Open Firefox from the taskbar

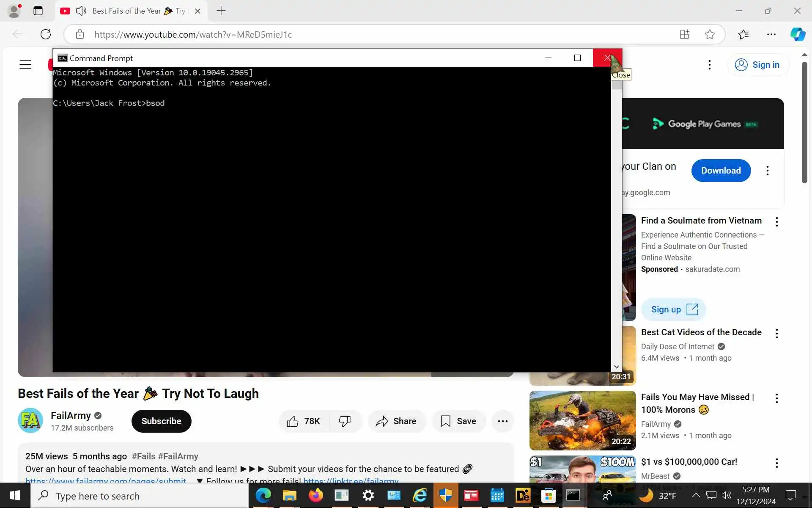[315, 495]
